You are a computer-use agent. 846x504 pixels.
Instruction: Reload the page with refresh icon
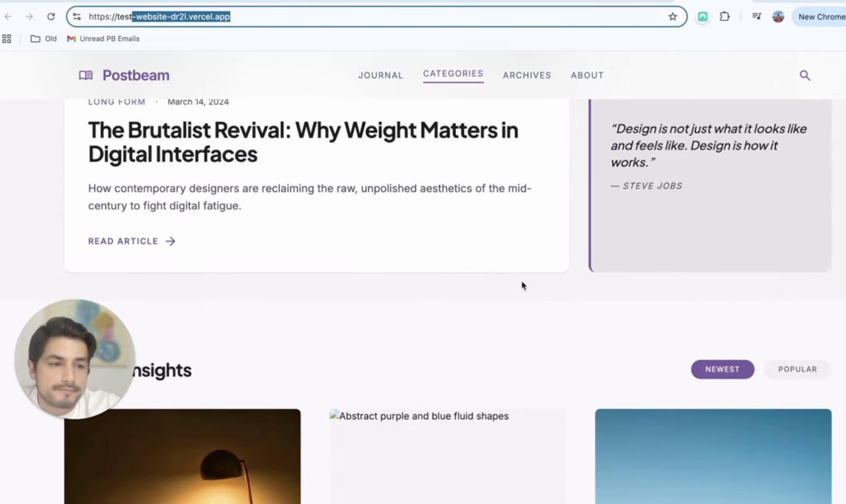[51, 17]
